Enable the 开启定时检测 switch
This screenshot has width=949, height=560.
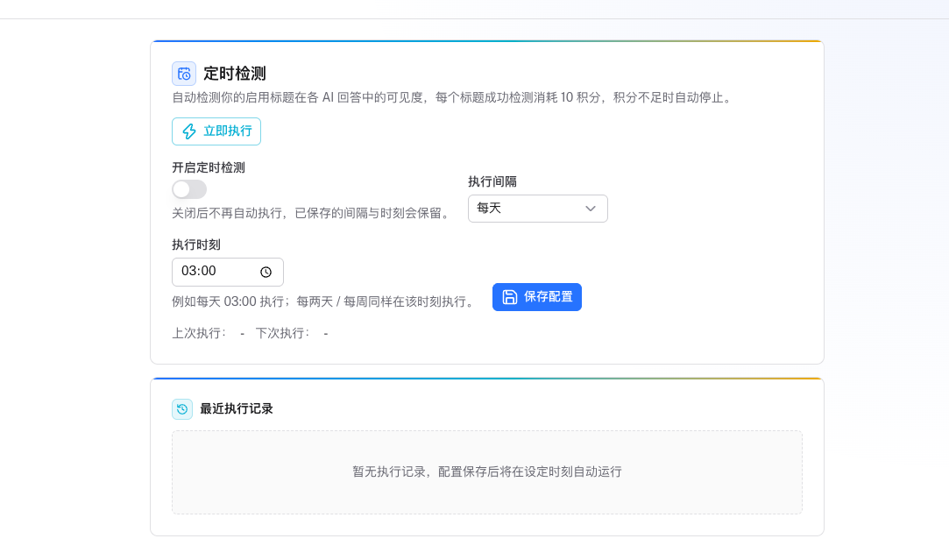[x=189, y=189]
